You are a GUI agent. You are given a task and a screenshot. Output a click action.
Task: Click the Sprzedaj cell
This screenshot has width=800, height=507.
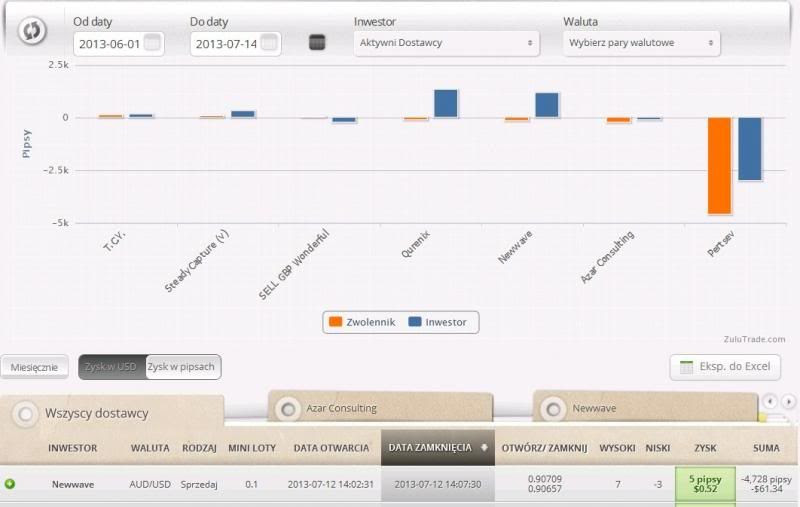click(x=199, y=485)
